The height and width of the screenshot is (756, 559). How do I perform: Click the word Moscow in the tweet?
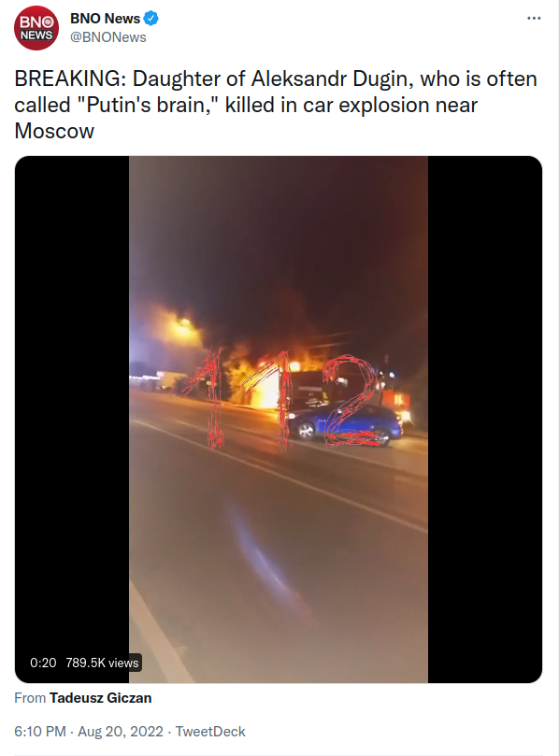(x=54, y=131)
